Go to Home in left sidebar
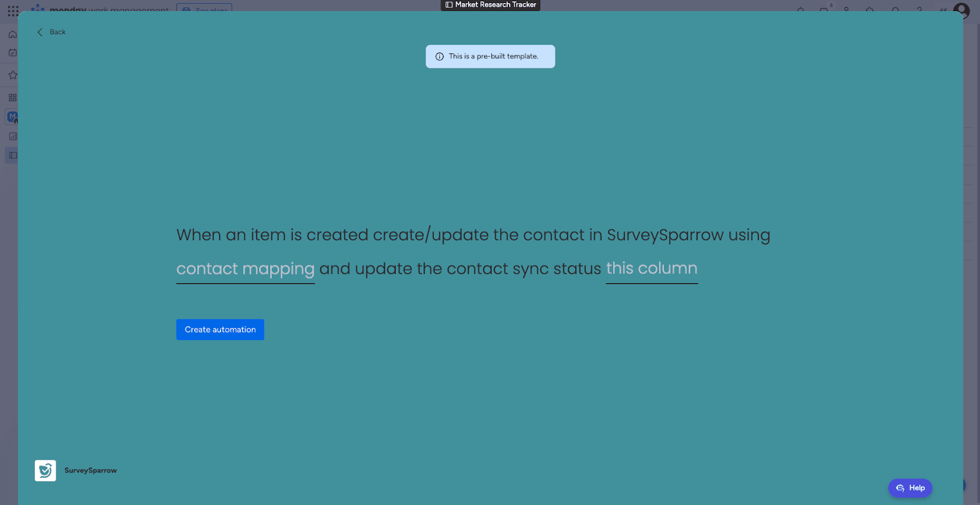 click(12, 34)
